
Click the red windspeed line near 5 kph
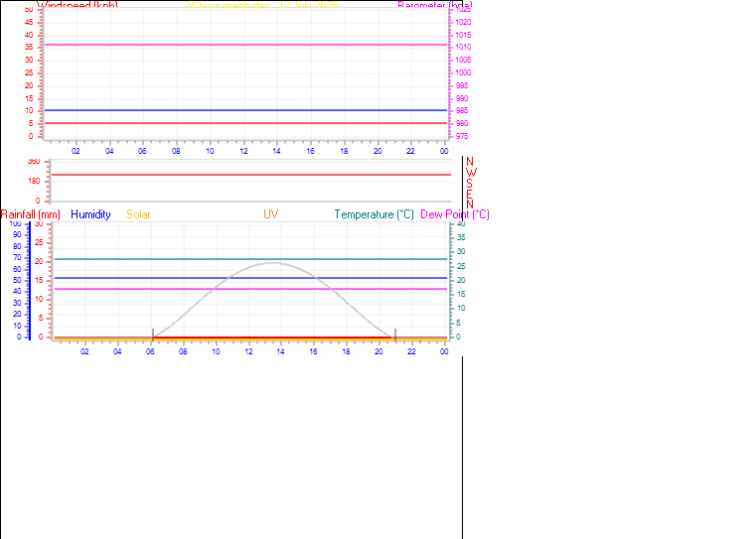point(246,123)
